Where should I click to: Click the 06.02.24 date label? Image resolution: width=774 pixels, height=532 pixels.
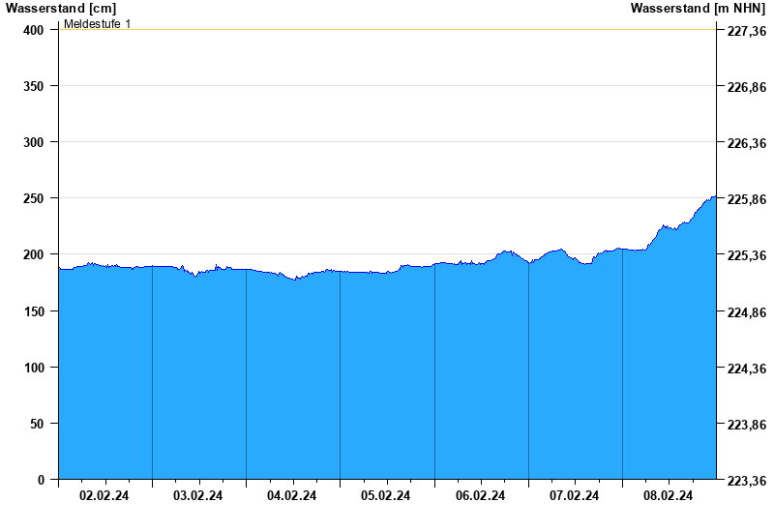481,496
